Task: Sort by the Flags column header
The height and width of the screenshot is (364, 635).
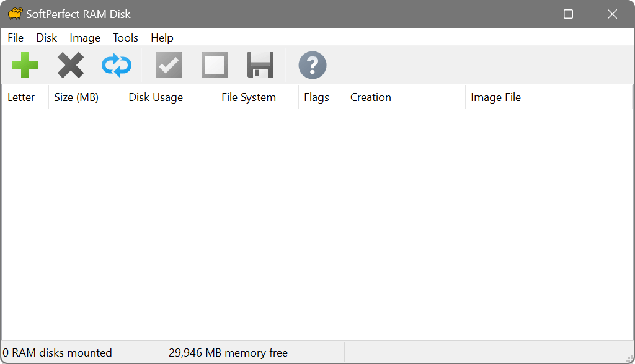Action: tap(322, 97)
